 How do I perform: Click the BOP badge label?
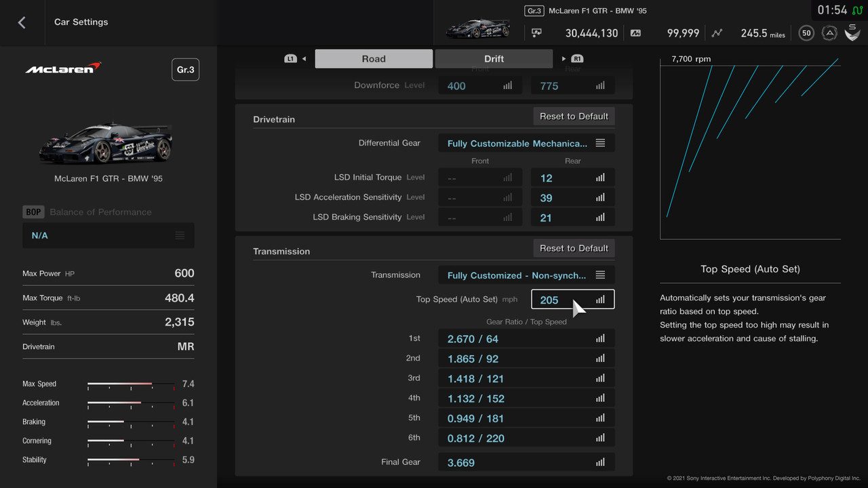33,212
